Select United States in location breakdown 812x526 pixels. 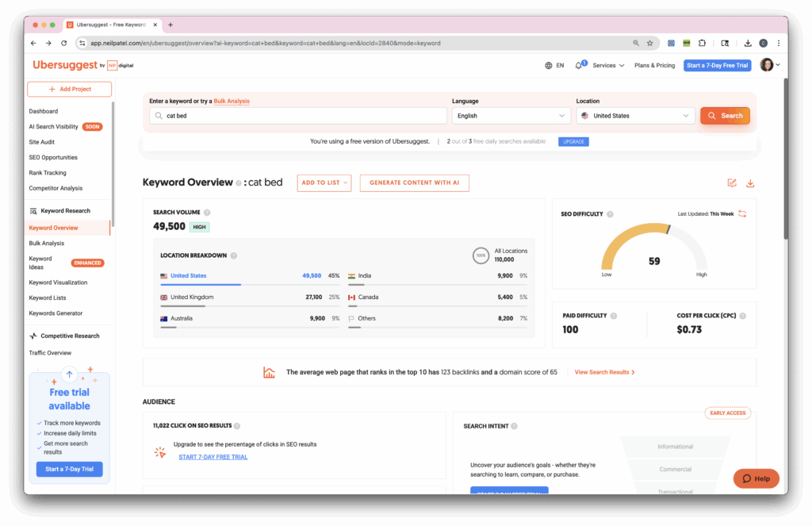pyautogui.click(x=189, y=276)
